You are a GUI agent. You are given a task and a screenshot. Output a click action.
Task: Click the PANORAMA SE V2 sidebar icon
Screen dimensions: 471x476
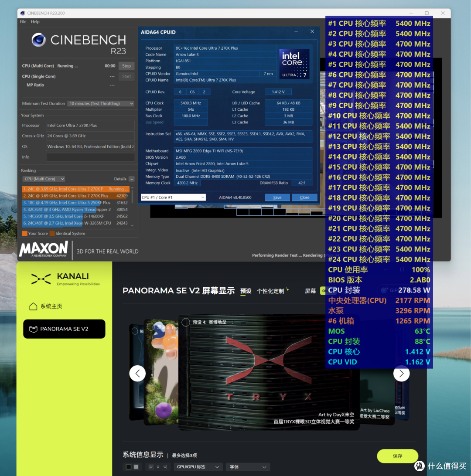pyautogui.click(x=33, y=329)
